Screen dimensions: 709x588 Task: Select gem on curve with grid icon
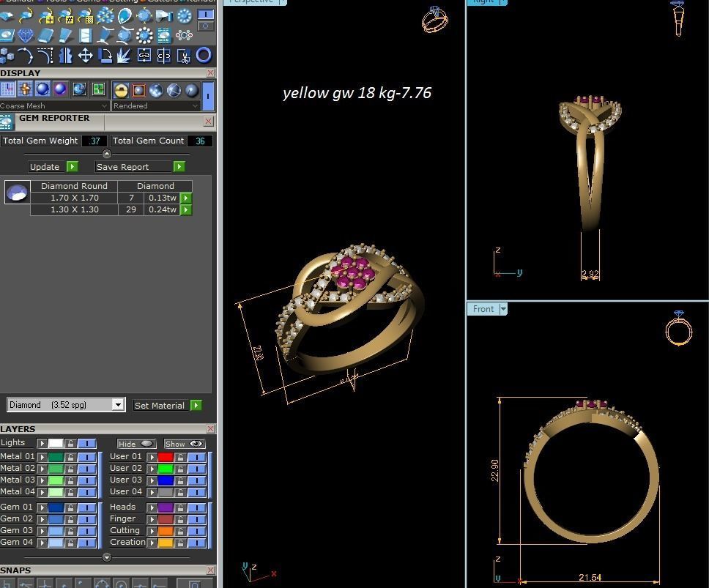[x=86, y=16]
